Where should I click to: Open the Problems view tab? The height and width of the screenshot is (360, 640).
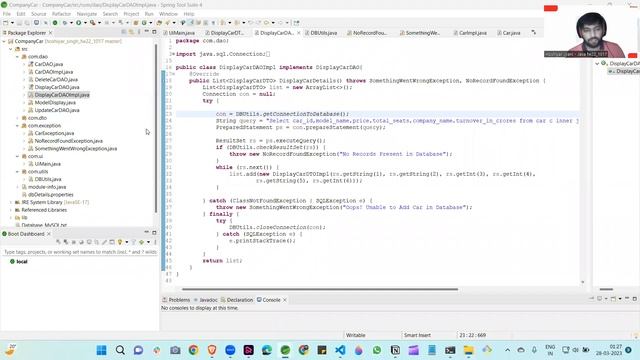[x=176, y=300]
